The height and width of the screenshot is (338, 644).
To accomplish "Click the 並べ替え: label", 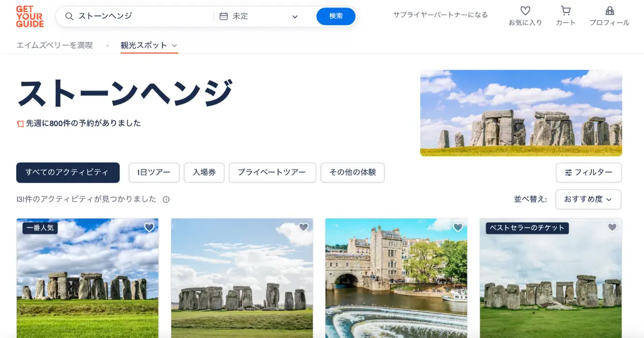I will click(530, 200).
